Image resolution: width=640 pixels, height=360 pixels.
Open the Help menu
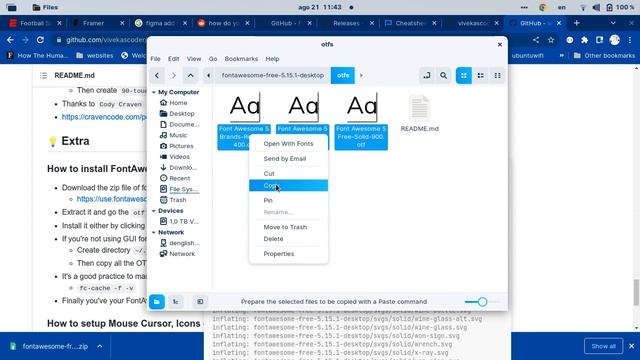point(272,59)
